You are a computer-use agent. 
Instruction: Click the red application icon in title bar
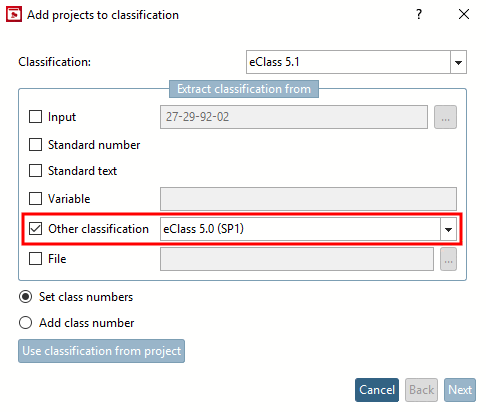(x=14, y=15)
